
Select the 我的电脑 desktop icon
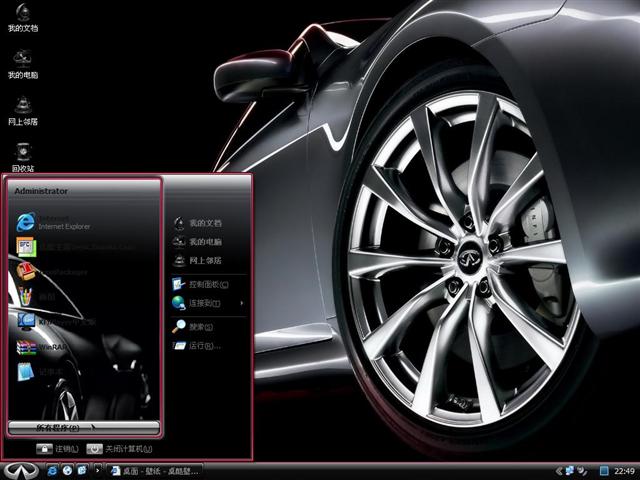coord(22,62)
